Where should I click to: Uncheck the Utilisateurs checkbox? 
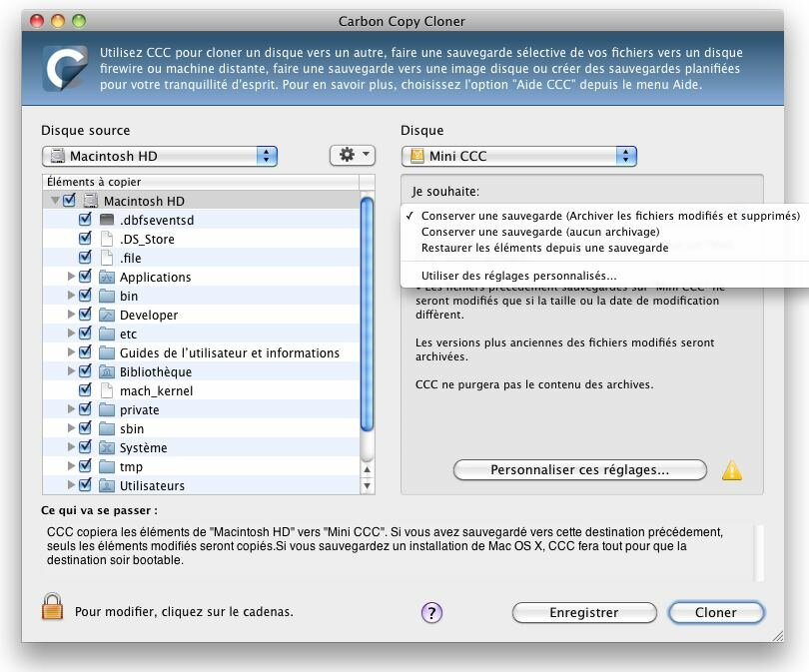point(85,485)
